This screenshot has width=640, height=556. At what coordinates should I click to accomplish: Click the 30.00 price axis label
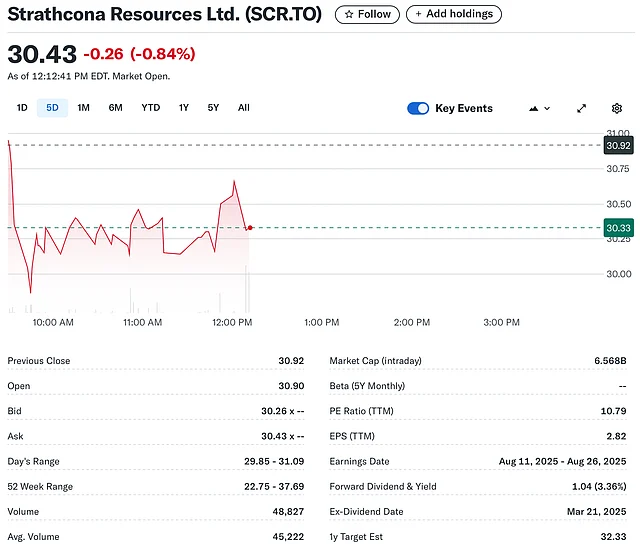coord(619,274)
